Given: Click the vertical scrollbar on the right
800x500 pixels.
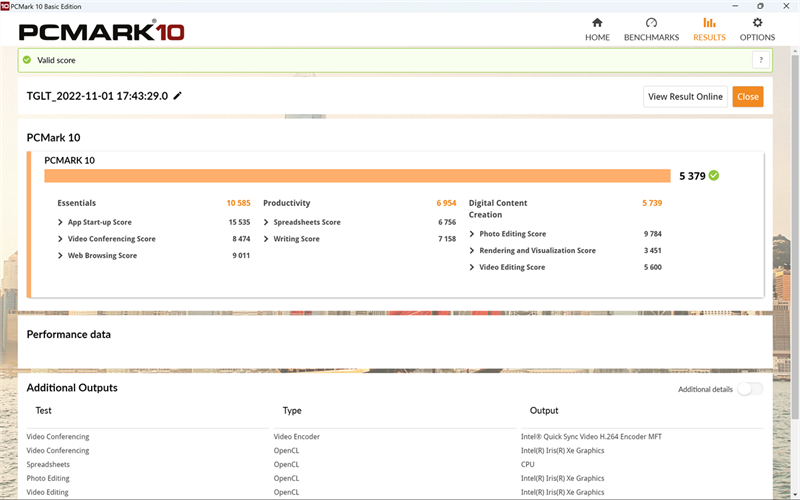Looking at the screenshot, I should click(x=795, y=235).
